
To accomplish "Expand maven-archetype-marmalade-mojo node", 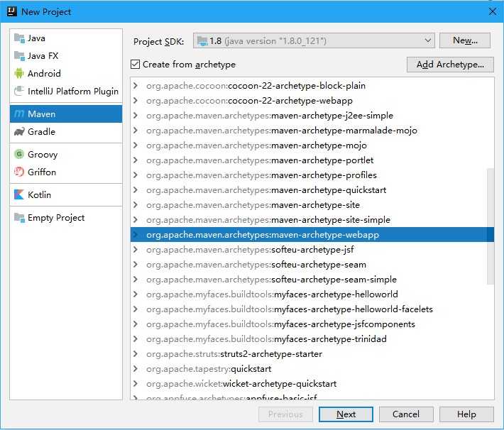I will pyautogui.click(x=136, y=130).
